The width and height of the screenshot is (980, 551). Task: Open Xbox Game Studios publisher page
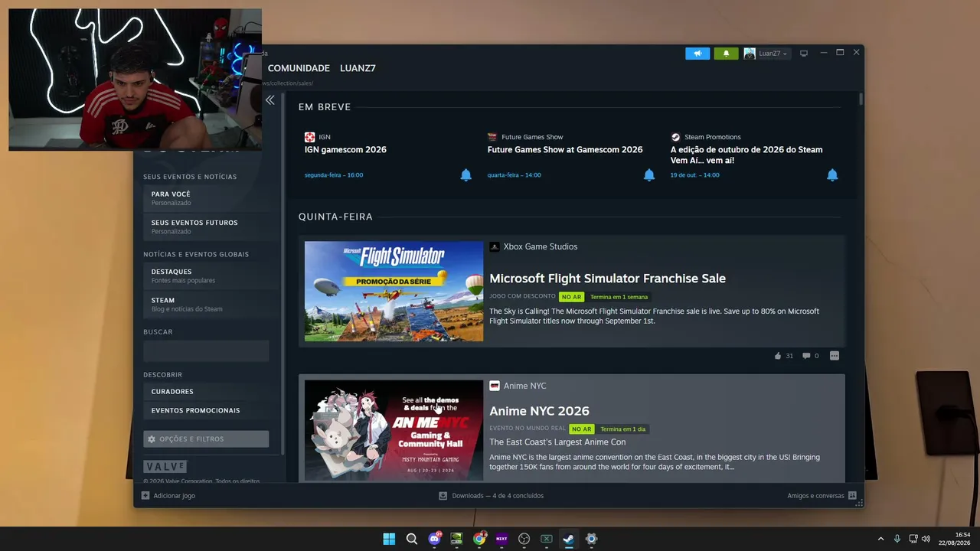click(541, 246)
